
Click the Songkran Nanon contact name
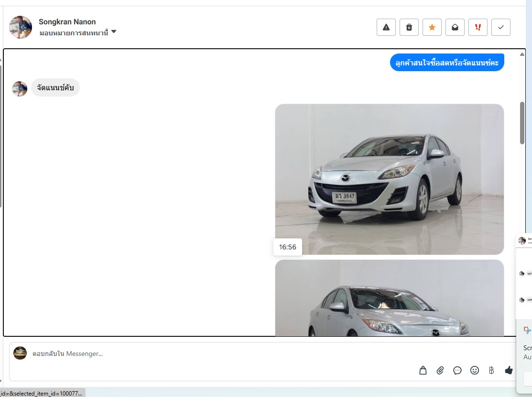(67, 21)
